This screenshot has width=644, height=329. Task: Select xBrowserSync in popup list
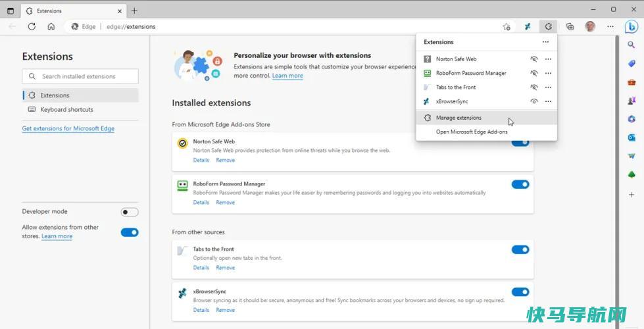(x=452, y=101)
